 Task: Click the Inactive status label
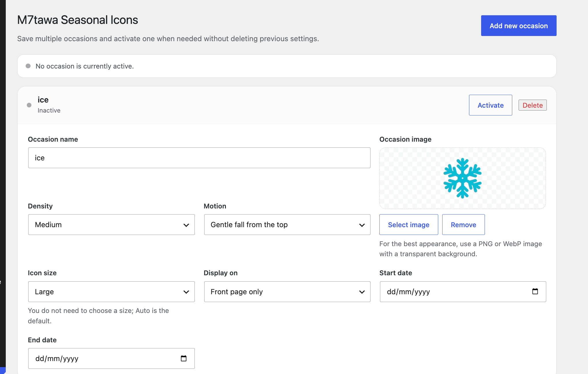pos(49,111)
